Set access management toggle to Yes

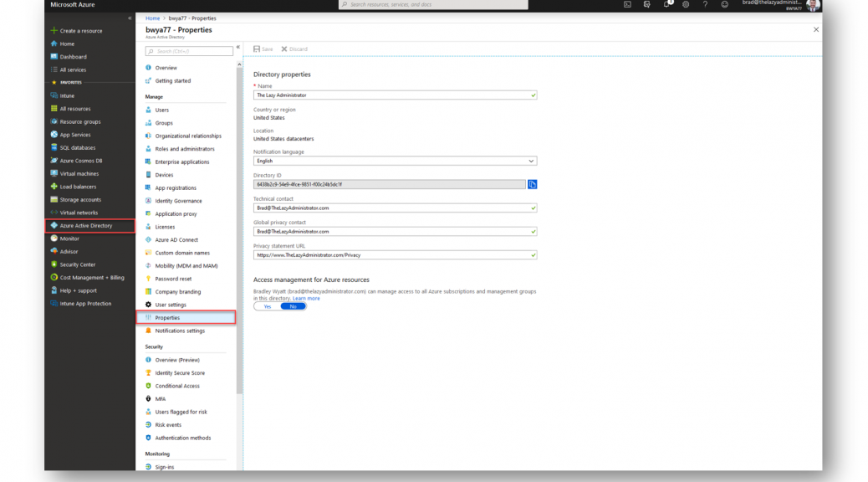point(268,306)
